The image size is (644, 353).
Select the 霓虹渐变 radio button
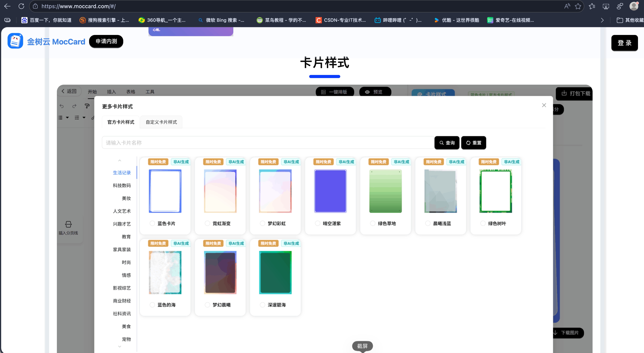207,223
